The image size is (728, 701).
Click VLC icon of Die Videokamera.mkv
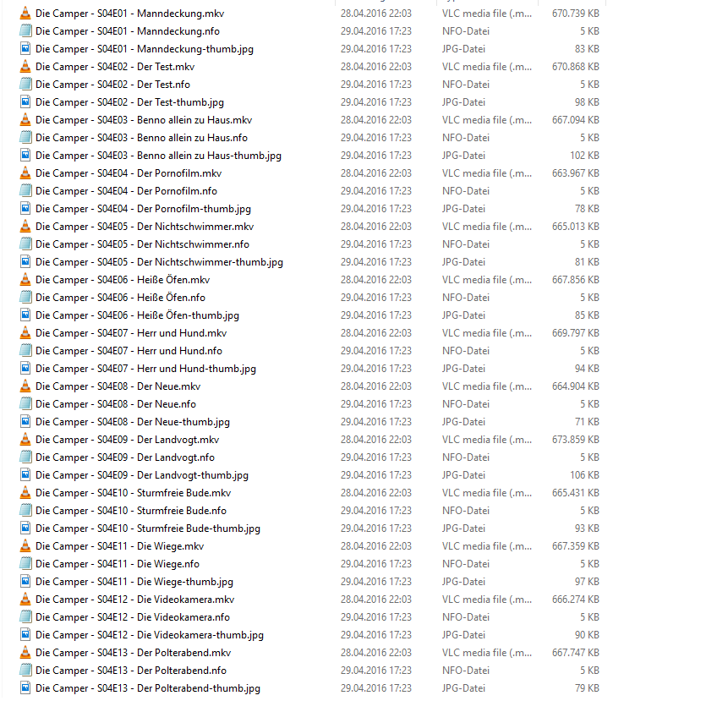pos(25,600)
